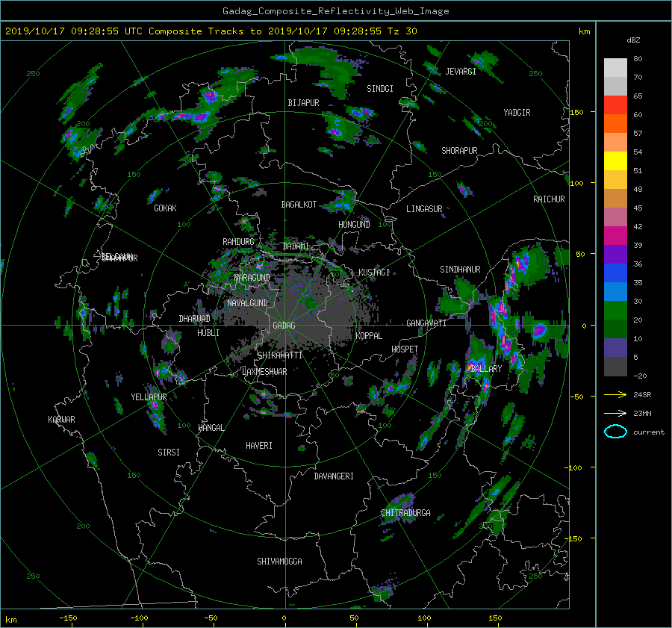This screenshot has height=628, width=672.
Task: Select the HUBLI city label
Action: 208,332
